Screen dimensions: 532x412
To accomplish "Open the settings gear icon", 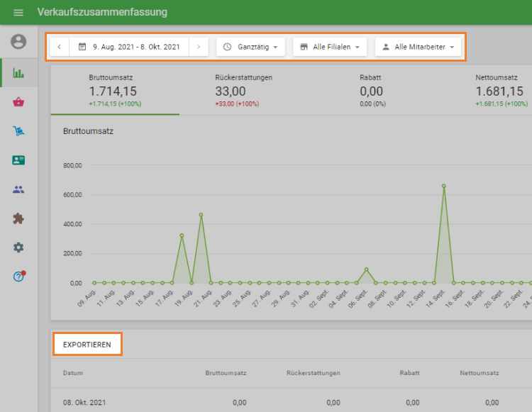I will [x=18, y=247].
